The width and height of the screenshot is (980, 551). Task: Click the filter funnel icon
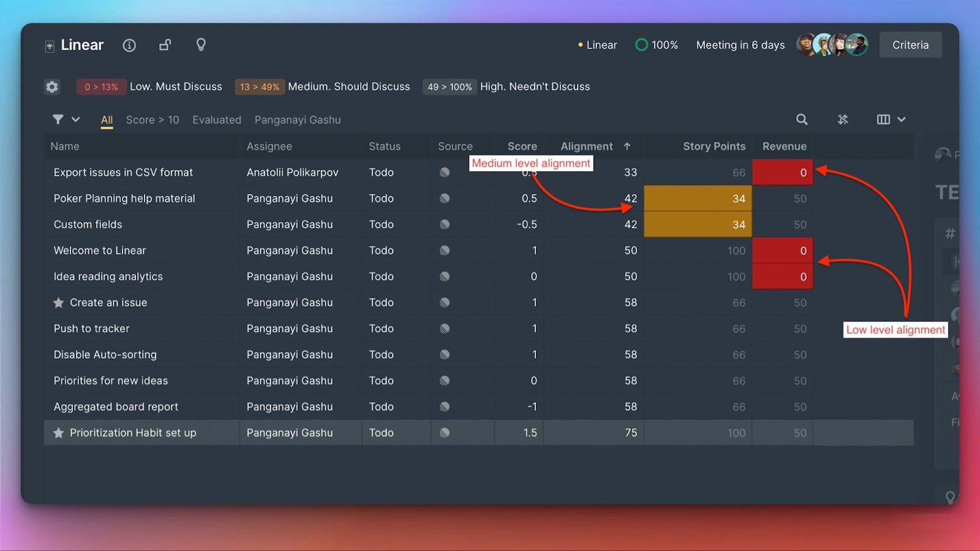(x=58, y=119)
